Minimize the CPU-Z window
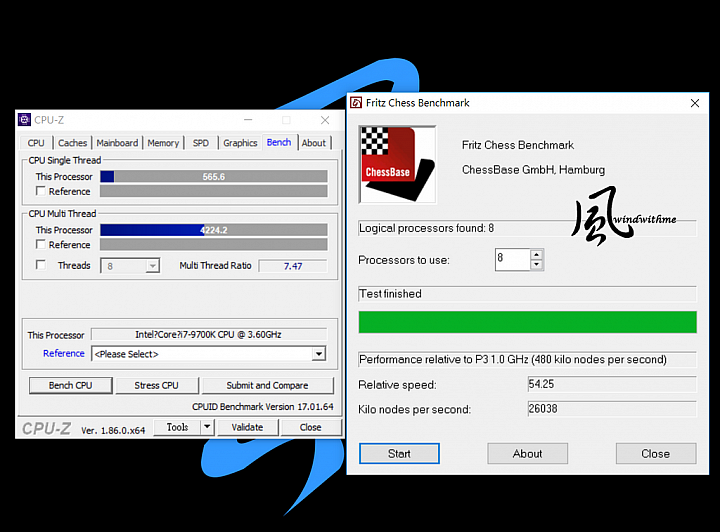 click(248, 120)
